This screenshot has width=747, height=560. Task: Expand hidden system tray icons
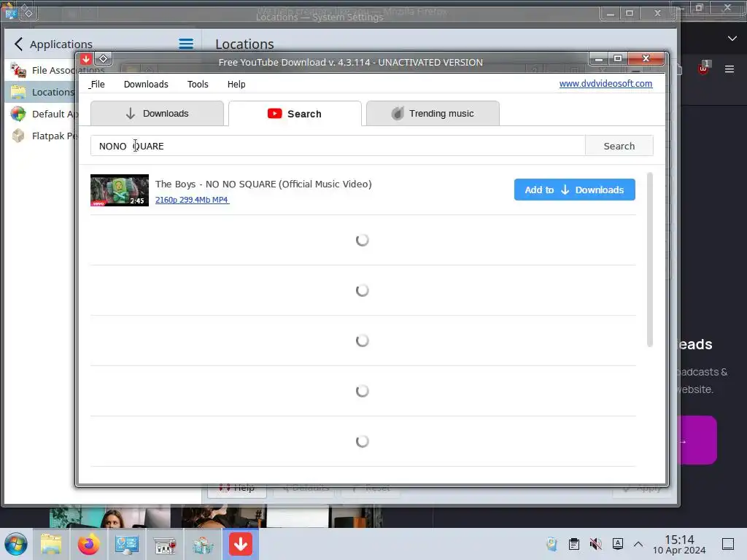click(x=638, y=544)
